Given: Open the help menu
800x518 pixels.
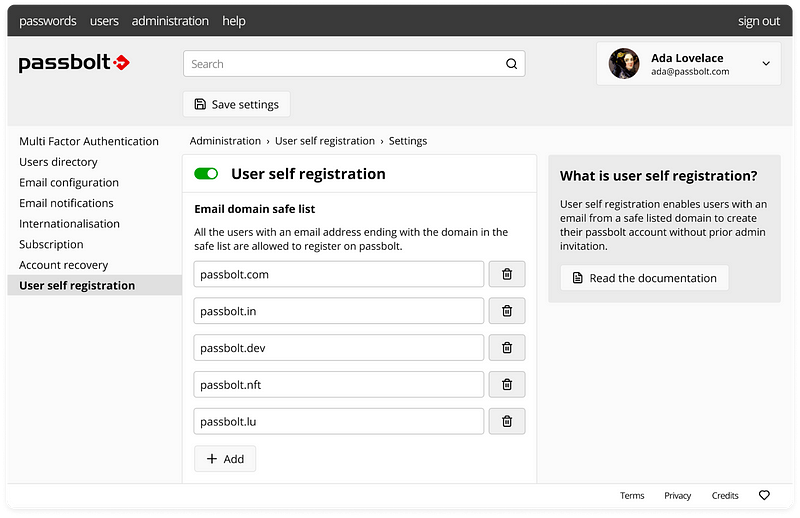Looking at the screenshot, I should [234, 21].
